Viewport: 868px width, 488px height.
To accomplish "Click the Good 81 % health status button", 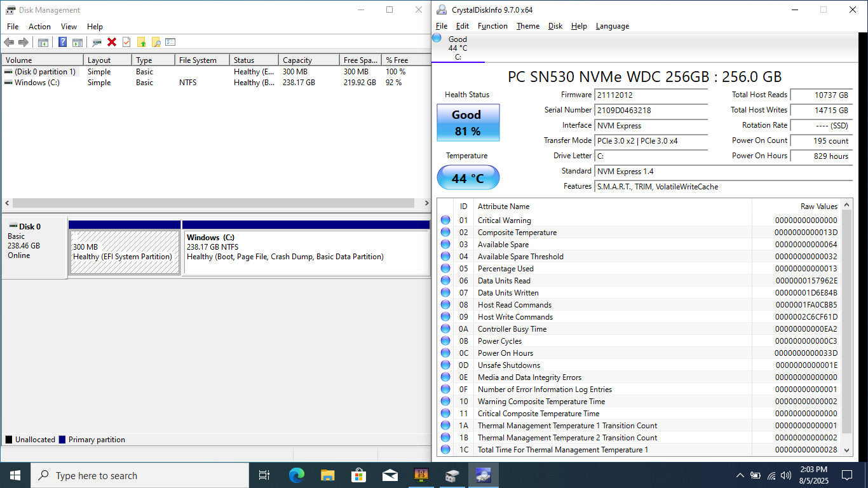I will 468,123.
